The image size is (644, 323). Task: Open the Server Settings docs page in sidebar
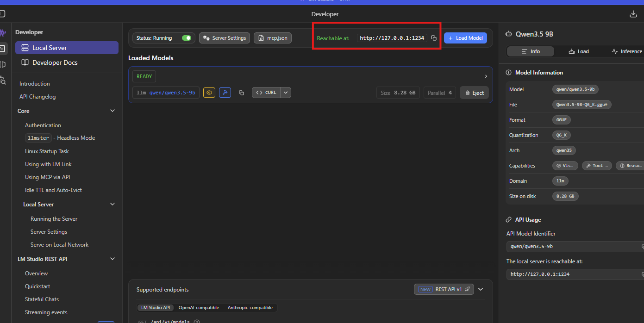(x=49, y=232)
